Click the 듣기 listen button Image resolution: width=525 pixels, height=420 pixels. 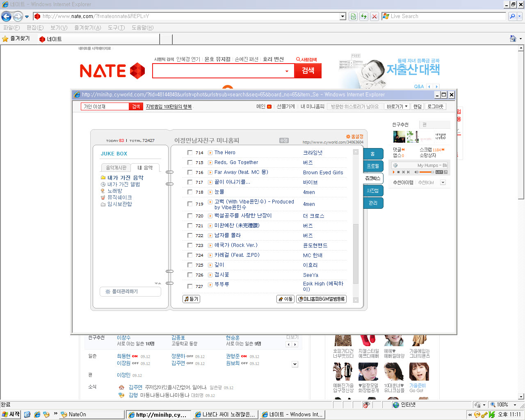(x=191, y=299)
